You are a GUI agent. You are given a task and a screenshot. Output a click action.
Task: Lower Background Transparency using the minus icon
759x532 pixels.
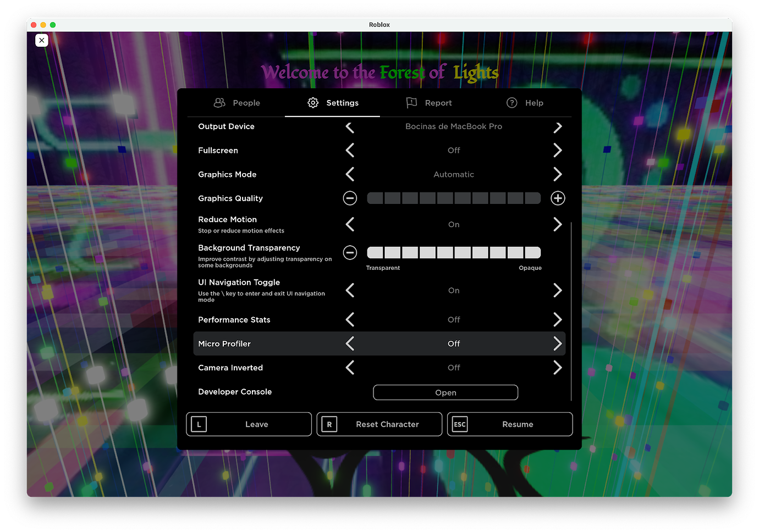[350, 252]
